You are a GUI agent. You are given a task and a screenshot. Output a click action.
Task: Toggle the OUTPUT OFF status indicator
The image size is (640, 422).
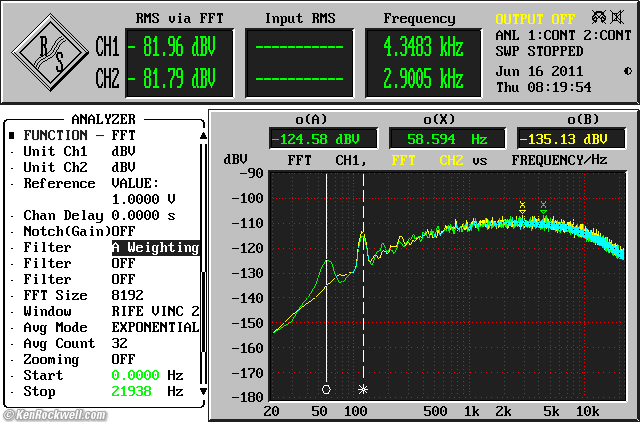(x=534, y=18)
